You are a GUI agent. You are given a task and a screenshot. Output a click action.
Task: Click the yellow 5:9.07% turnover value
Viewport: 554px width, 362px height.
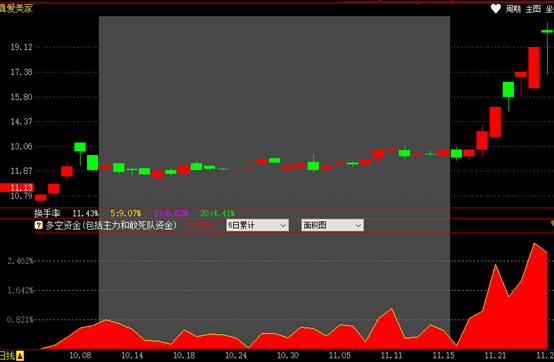point(126,213)
